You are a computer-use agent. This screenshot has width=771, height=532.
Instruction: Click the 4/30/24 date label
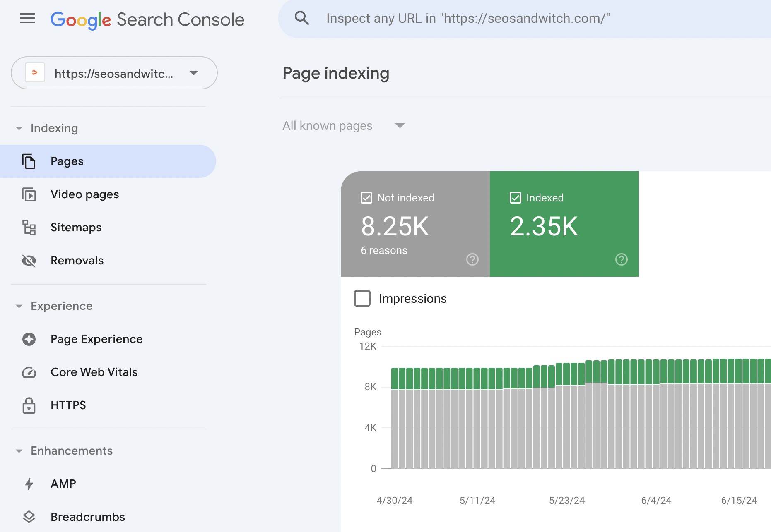395,501
